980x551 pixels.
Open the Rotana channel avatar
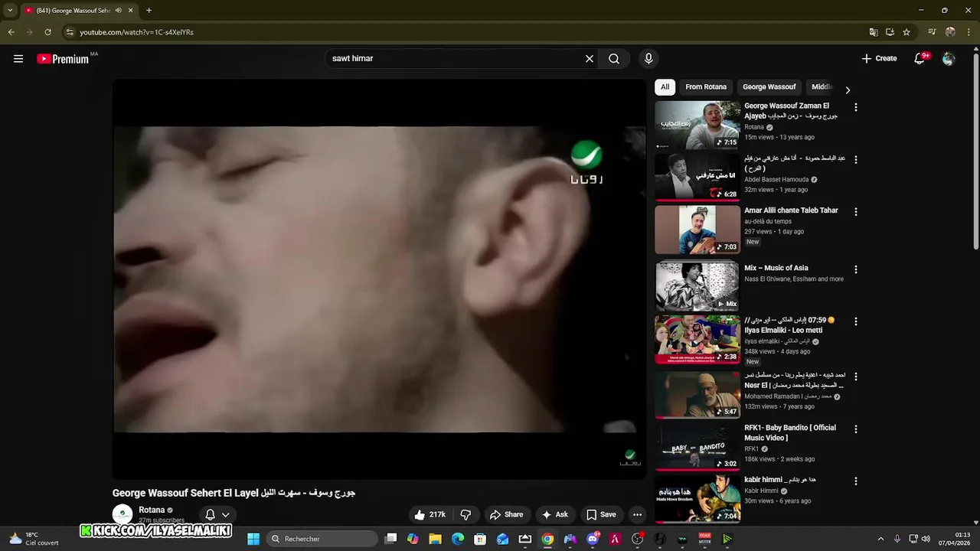(x=122, y=514)
